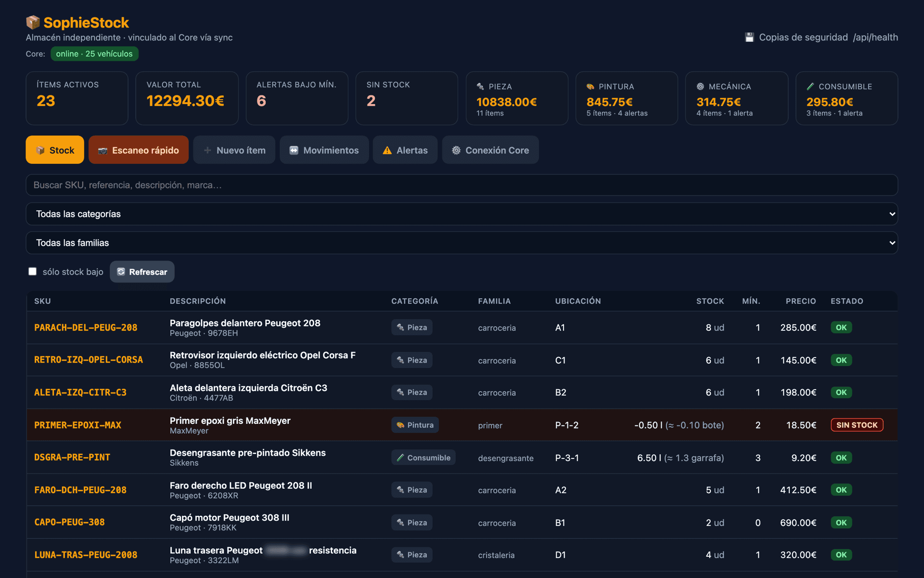Click the 10838.00€ PIEZA value
The image size is (924, 578).
click(x=506, y=102)
